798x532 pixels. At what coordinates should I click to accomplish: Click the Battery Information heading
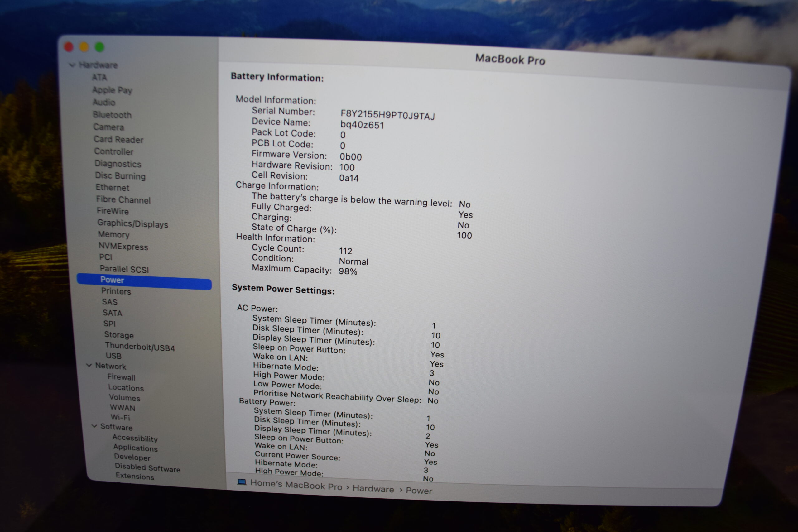tap(277, 77)
